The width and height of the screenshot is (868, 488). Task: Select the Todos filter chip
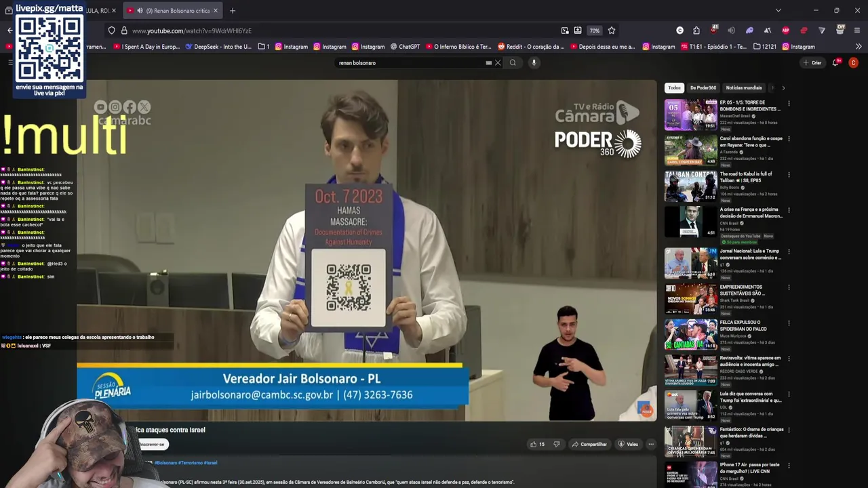click(x=674, y=87)
